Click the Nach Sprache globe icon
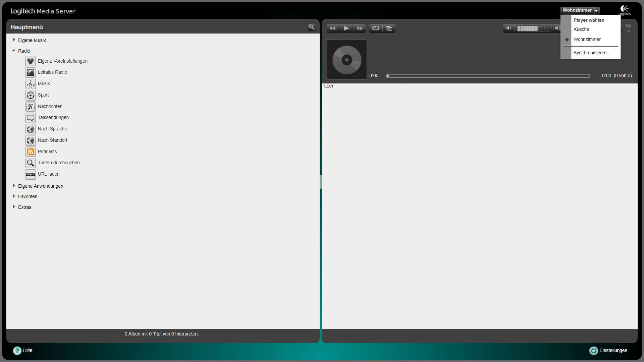The height and width of the screenshot is (362, 644). click(x=31, y=129)
